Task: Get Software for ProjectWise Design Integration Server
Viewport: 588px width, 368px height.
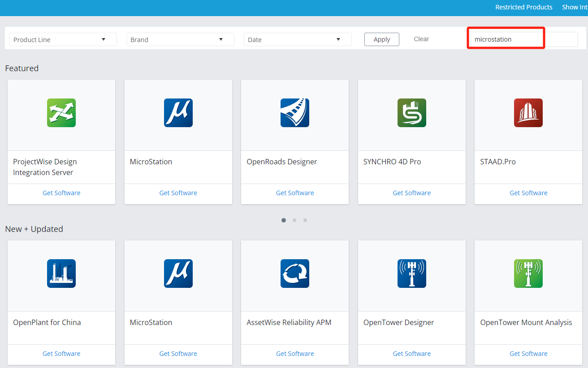Action: click(61, 193)
